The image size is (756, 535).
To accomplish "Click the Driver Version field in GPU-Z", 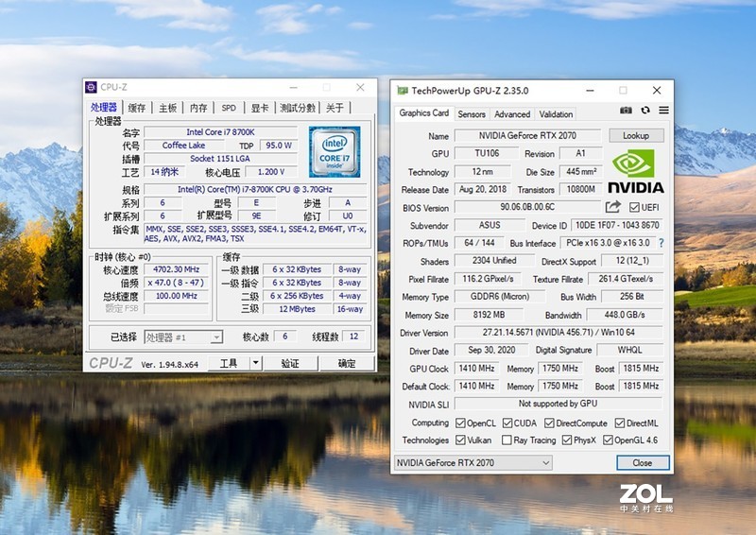I will 558,333.
